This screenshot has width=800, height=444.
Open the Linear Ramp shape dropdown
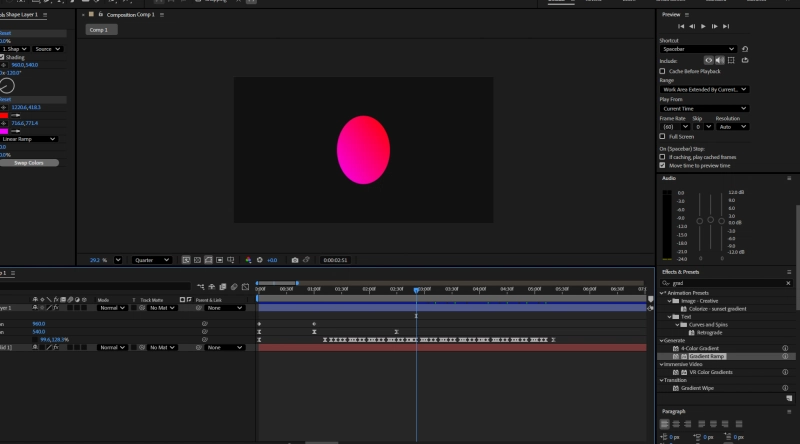tap(28, 139)
